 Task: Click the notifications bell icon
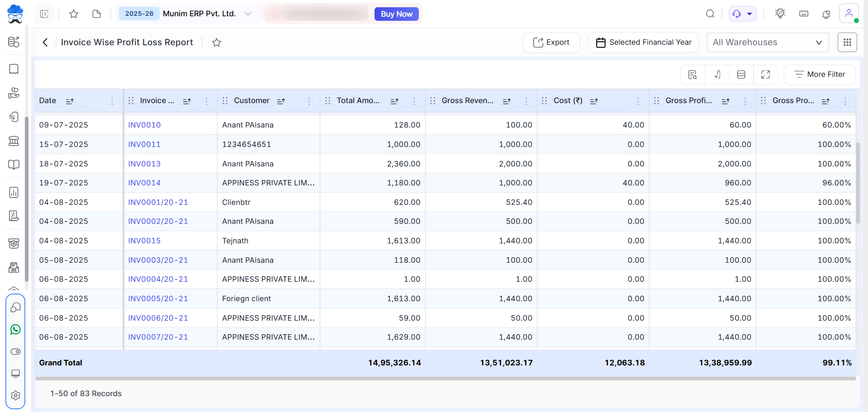click(x=826, y=14)
